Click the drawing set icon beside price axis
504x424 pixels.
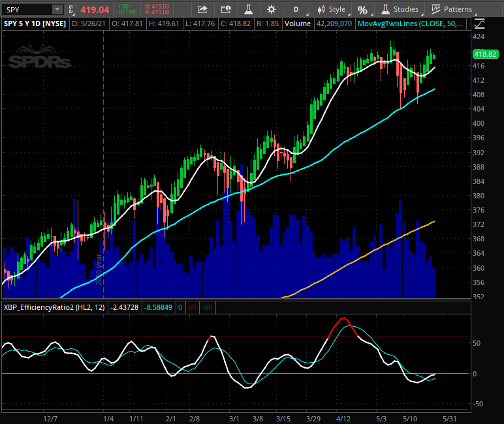coord(480,23)
